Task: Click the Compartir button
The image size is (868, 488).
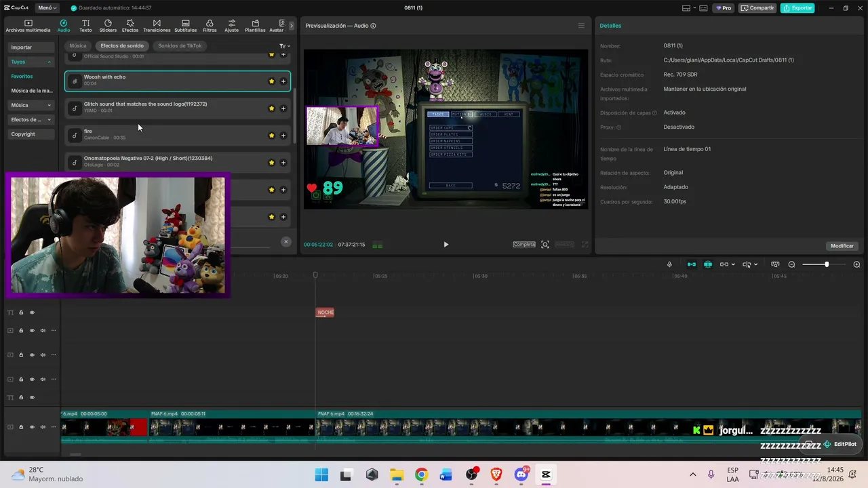Action: 757,8
